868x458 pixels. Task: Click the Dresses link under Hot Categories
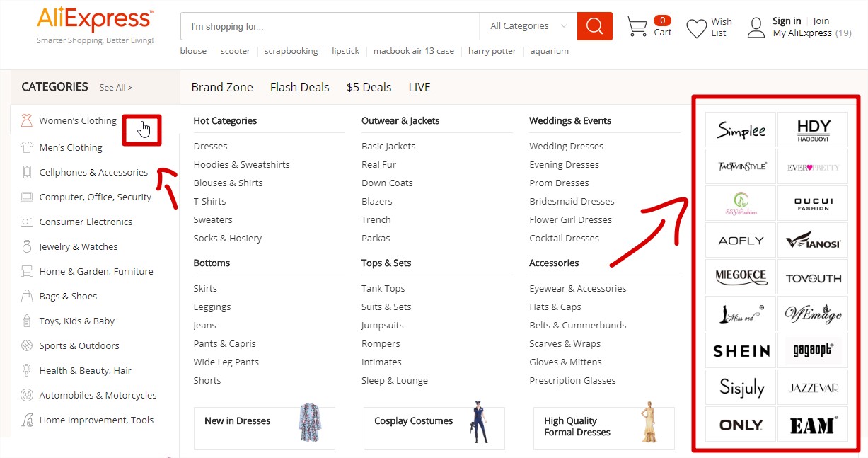210,146
